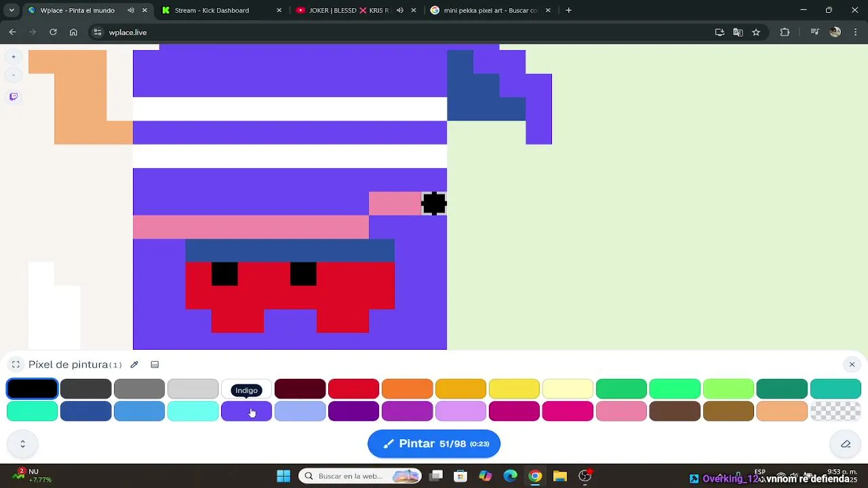The image size is (868, 488).
Task: Mute the JOKER YouTube tab audio icon
Action: click(400, 10)
